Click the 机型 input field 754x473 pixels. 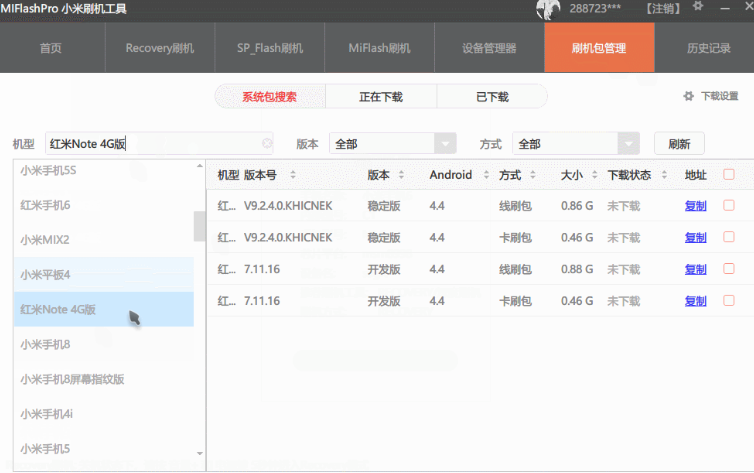click(159, 144)
